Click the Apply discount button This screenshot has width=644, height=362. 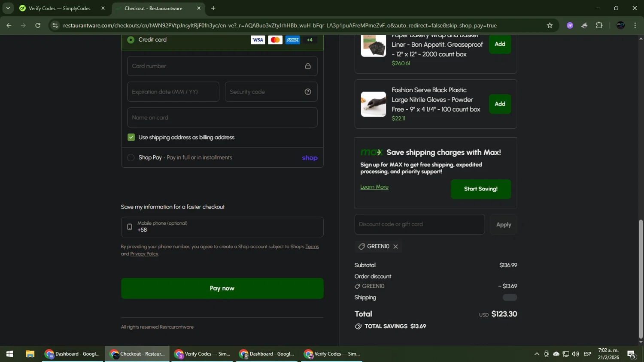tap(504, 225)
